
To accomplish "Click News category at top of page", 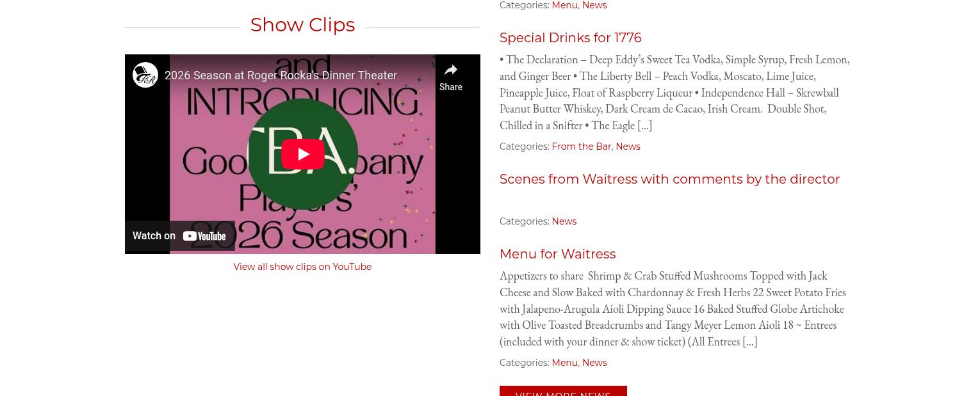I will (x=594, y=5).
